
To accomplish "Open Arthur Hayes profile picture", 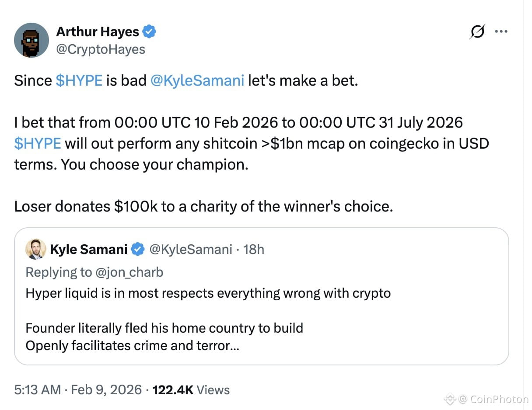I will 31,40.
